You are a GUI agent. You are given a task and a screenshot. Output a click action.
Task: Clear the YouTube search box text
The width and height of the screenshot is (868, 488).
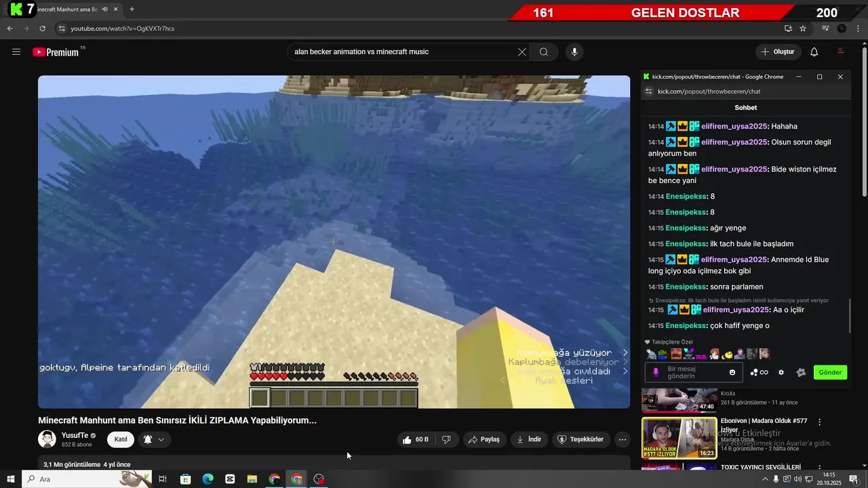pyautogui.click(x=522, y=52)
